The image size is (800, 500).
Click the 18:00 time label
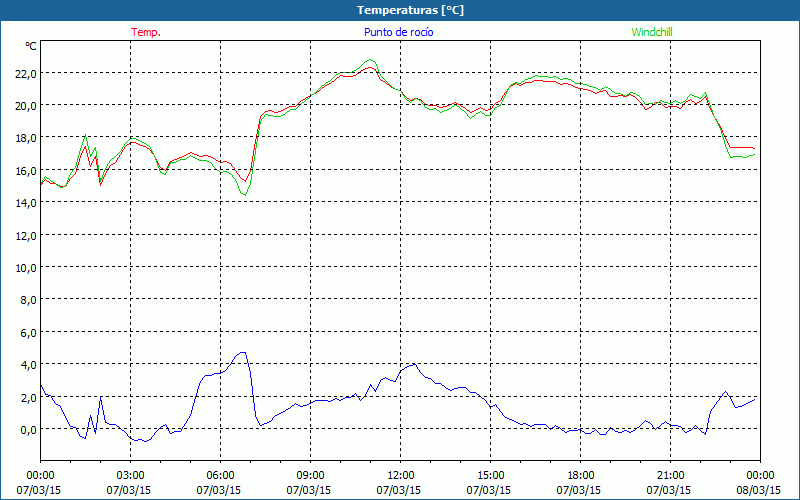pos(580,476)
